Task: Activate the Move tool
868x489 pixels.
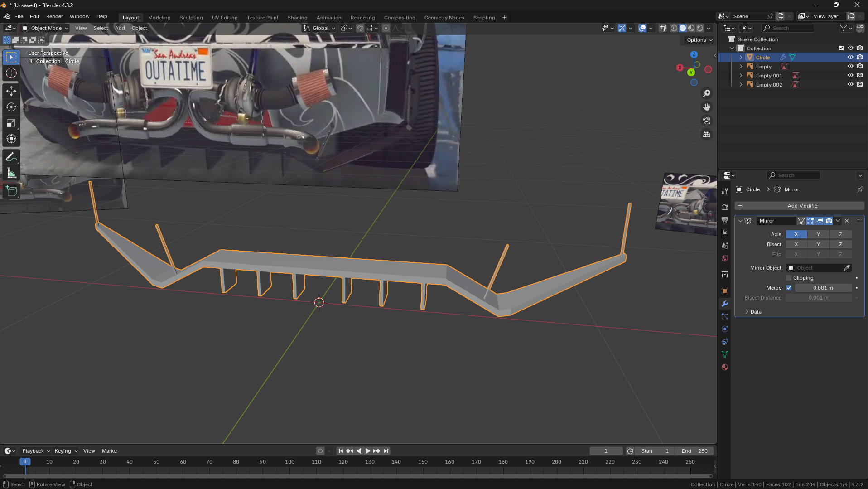Action: point(11,91)
